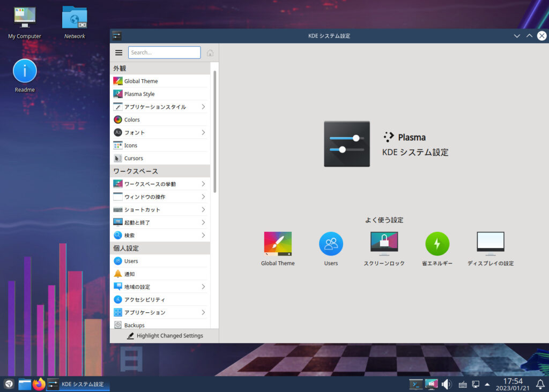Screen dimensions: 549x392
Task: Show hidden system tray icons arrow
Action: point(487,384)
